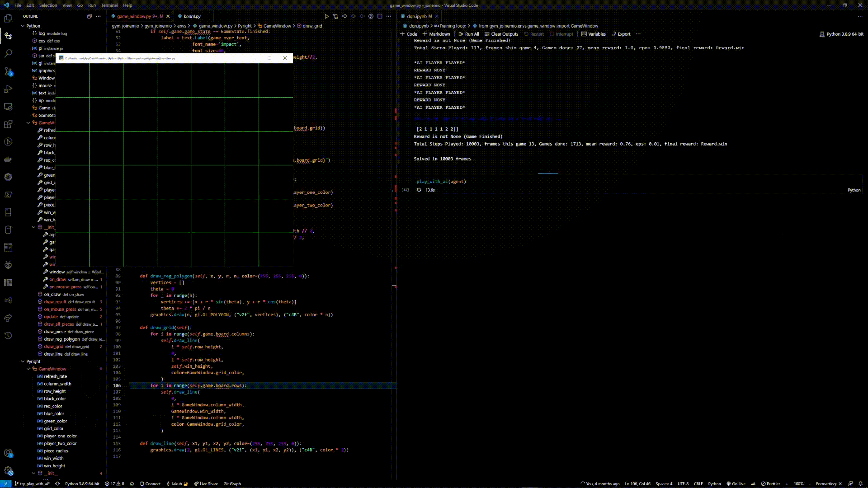Click the Source Control icon in sidebar
868x488 pixels.
8,71
